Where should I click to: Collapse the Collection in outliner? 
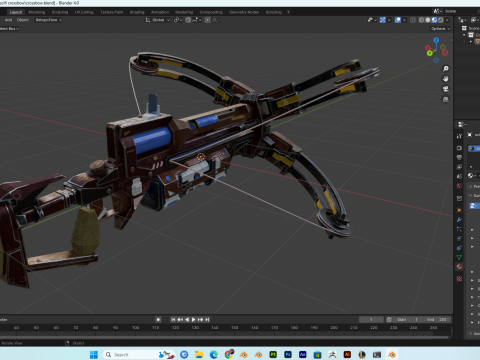[x=464, y=35]
